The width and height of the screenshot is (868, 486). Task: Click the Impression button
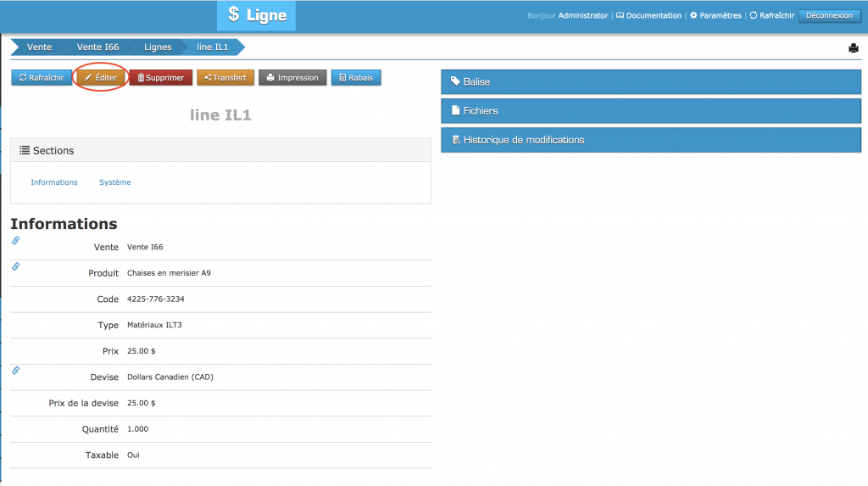click(x=292, y=78)
